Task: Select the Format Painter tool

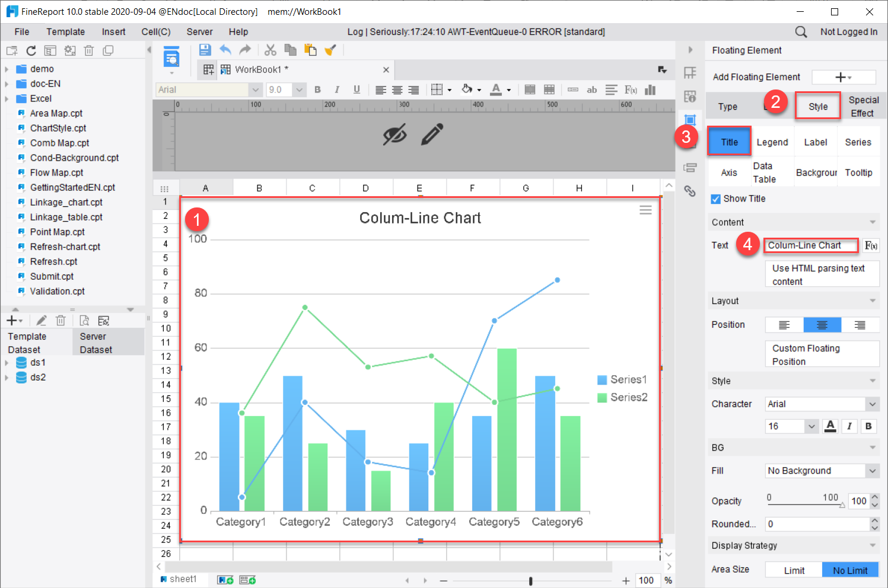Action: coord(330,50)
